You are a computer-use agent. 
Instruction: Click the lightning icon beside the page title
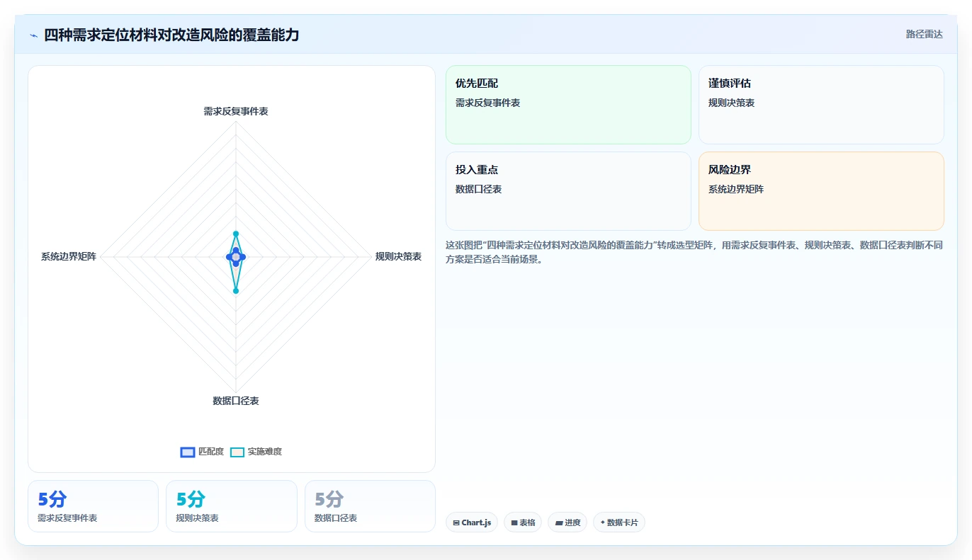point(33,35)
